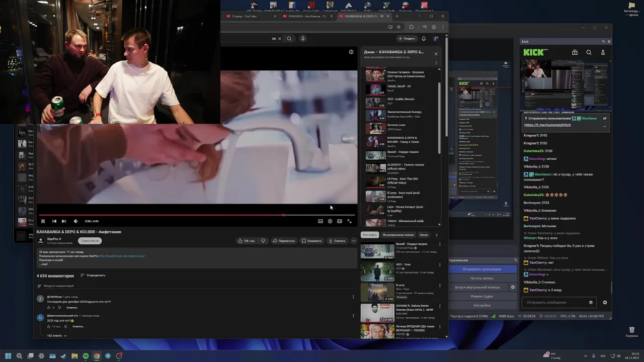
Task: Open a new browser tab
Action: [396, 16]
